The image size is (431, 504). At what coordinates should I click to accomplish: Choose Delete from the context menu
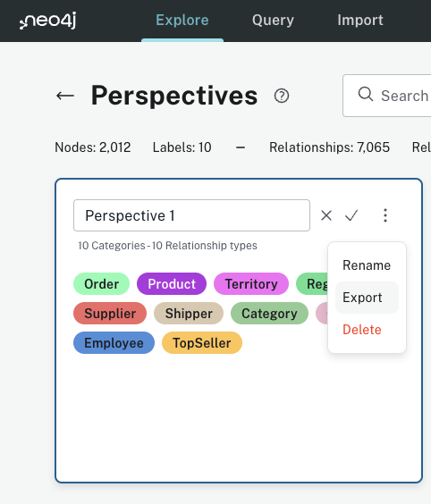367,330
